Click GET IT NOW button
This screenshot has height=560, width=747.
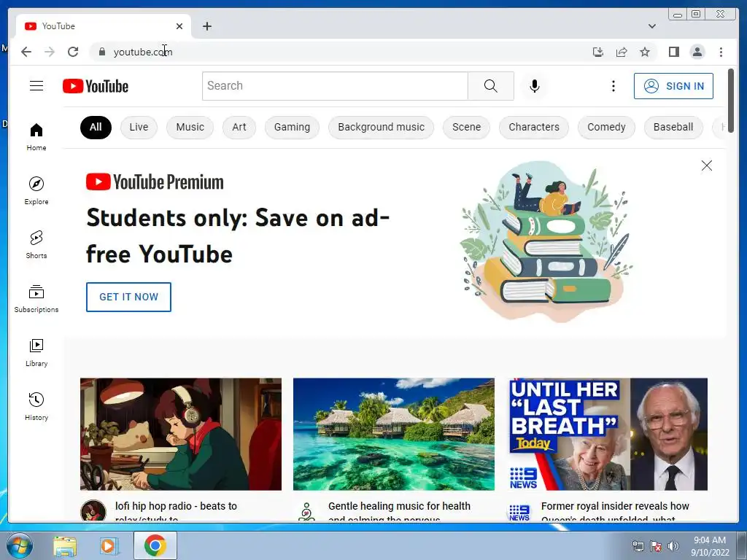pyautogui.click(x=128, y=297)
